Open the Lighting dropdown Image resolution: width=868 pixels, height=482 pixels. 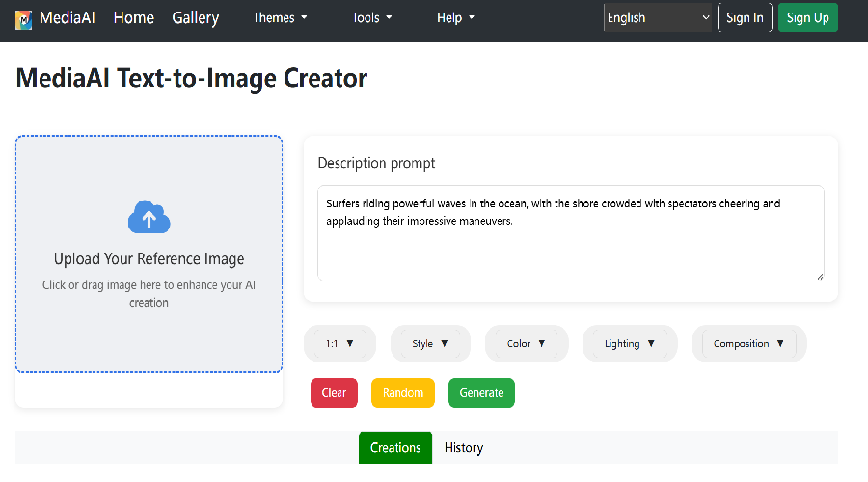[x=630, y=343]
